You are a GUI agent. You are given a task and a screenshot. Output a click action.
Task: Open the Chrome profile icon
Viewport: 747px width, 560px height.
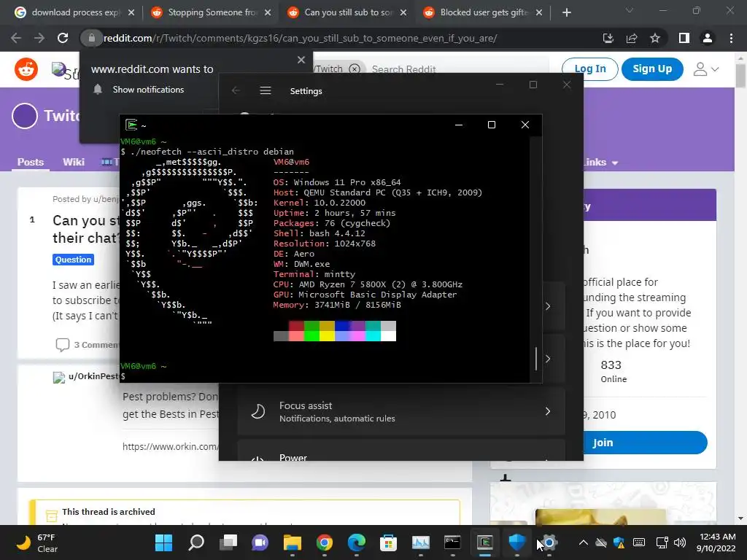click(x=708, y=38)
